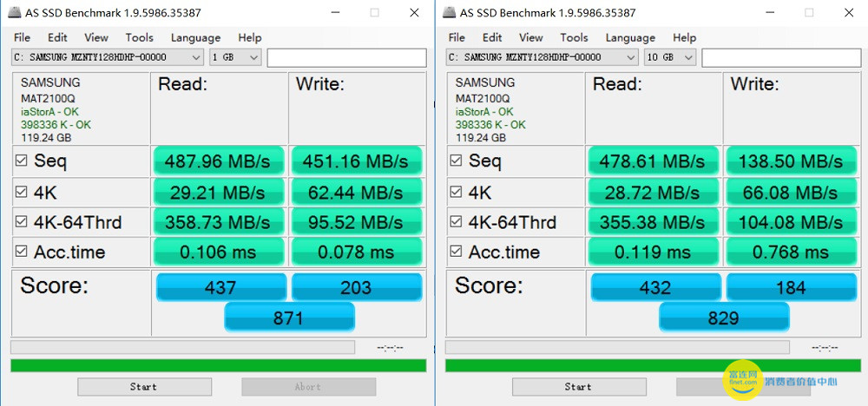
Task: Click 4K-64Thrd write value 95.52 MB/s
Action: [x=357, y=222]
